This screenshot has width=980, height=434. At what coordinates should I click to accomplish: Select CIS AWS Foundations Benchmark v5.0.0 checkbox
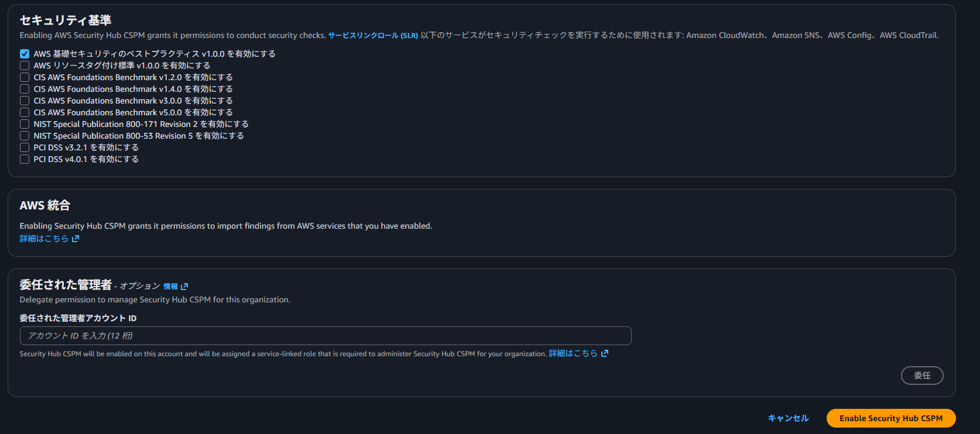(x=25, y=112)
